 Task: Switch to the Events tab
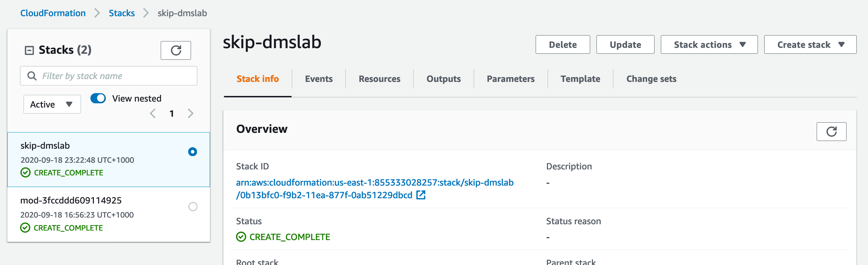point(319,79)
